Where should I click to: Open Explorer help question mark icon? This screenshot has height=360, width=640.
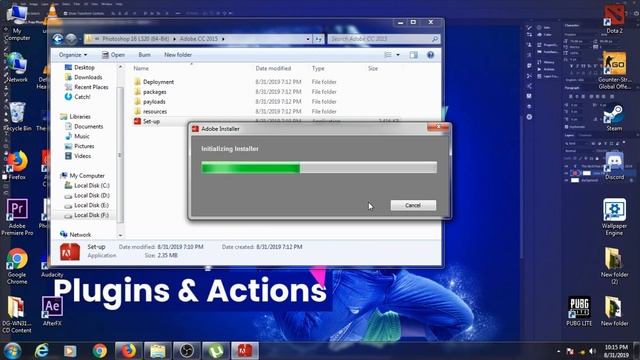pyautogui.click(x=430, y=55)
